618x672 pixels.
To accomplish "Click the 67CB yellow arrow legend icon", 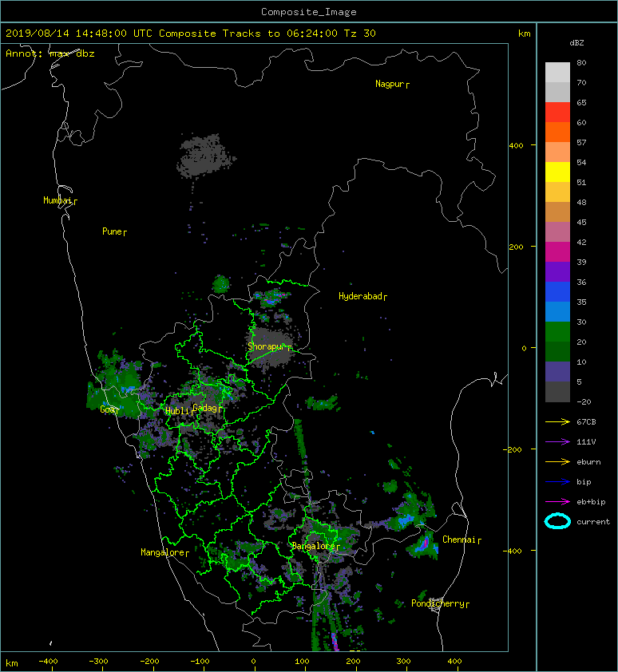I will [557, 422].
